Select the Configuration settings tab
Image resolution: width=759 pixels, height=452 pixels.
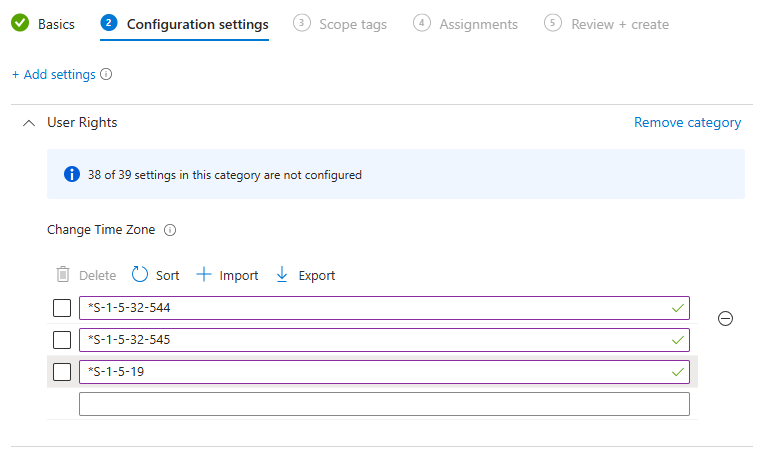pos(184,24)
